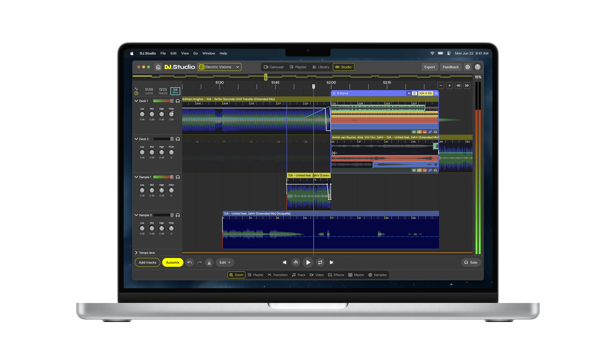Open the Edit dropdown menu
Screen dimensions: 616x364
coord(225,262)
